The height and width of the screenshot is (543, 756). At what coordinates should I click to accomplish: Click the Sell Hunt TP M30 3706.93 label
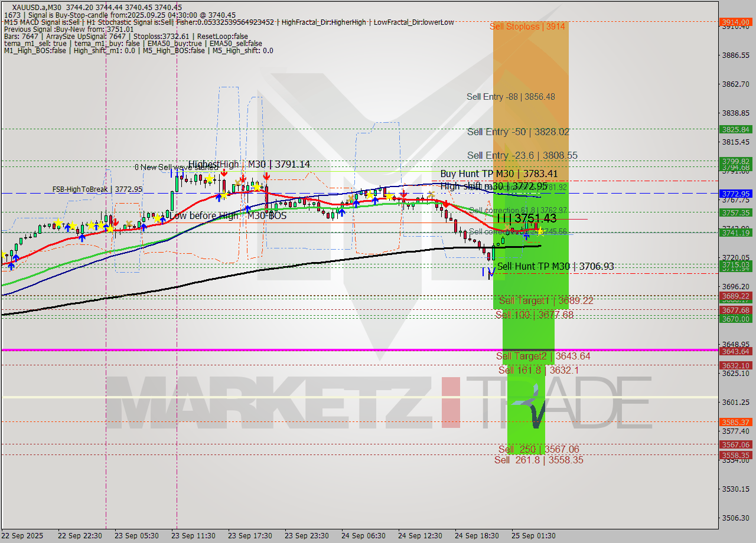tap(556, 266)
